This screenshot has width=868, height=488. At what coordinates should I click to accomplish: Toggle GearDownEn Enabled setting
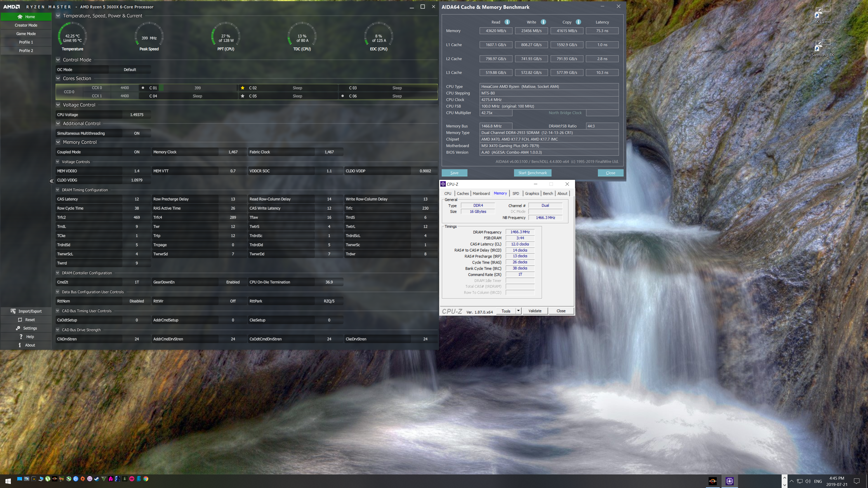coord(233,282)
